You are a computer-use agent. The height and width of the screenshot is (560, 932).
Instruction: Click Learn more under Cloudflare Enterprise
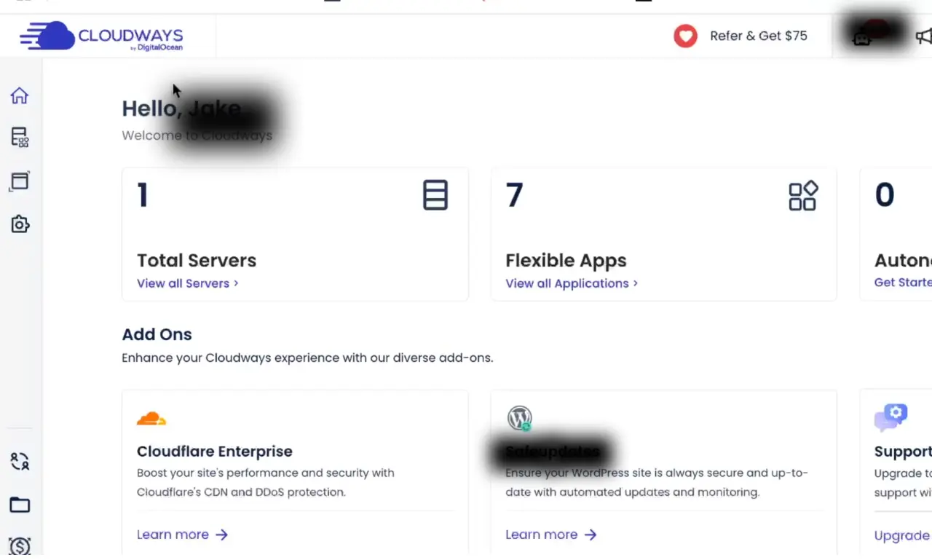coord(183,535)
